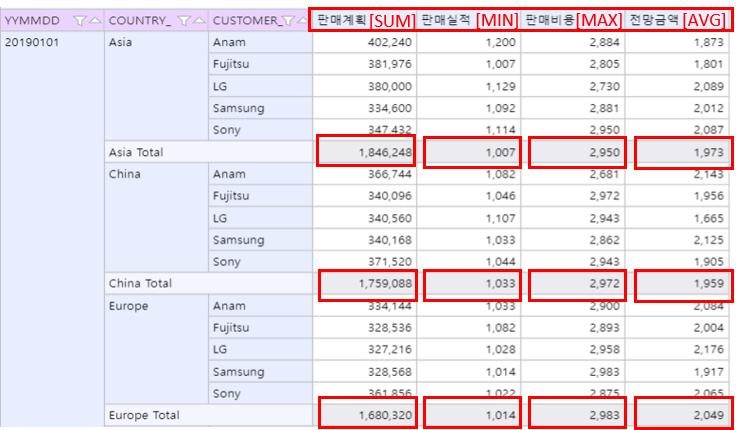Select Fujitsu customer under Europe

261,328
